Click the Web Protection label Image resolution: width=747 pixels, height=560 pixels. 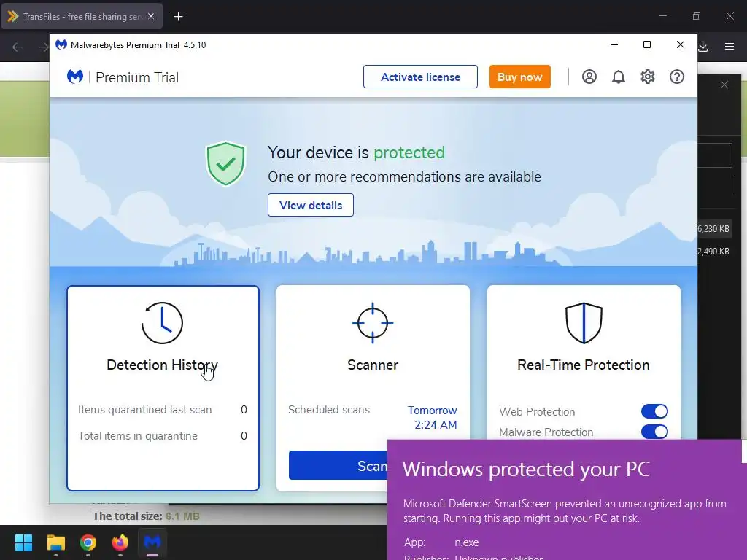tap(537, 411)
